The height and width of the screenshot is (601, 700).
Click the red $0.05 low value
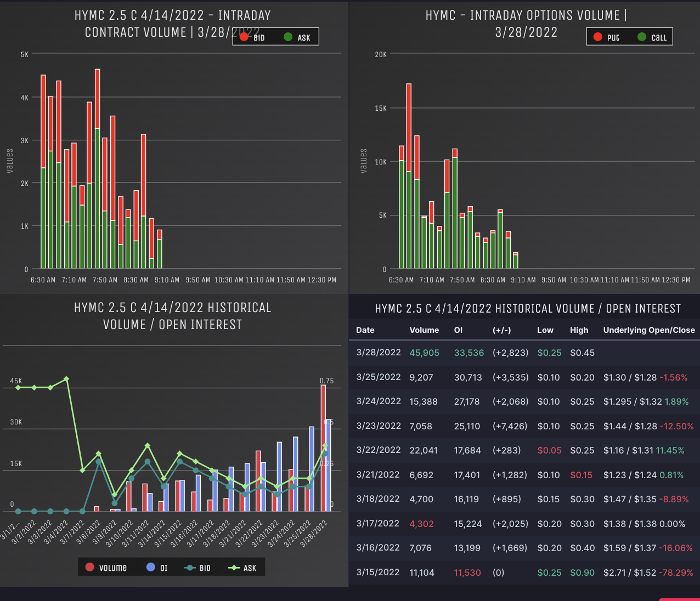(549, 451)
